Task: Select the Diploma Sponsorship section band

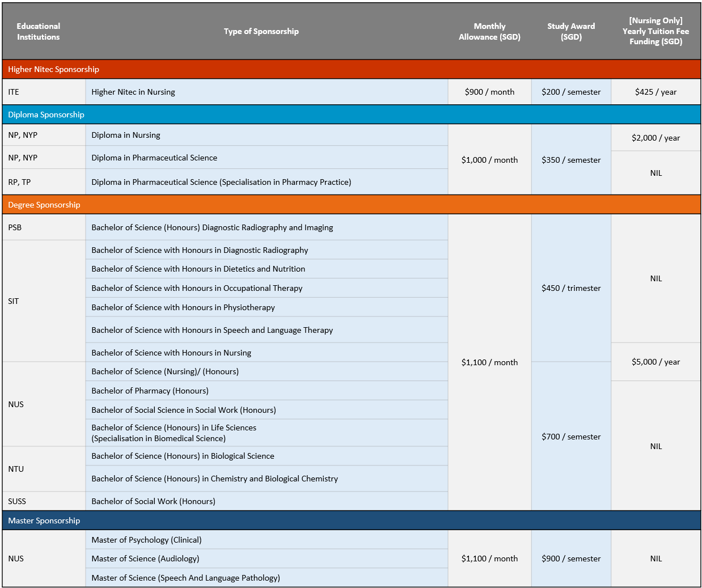Action: point(46,115)
